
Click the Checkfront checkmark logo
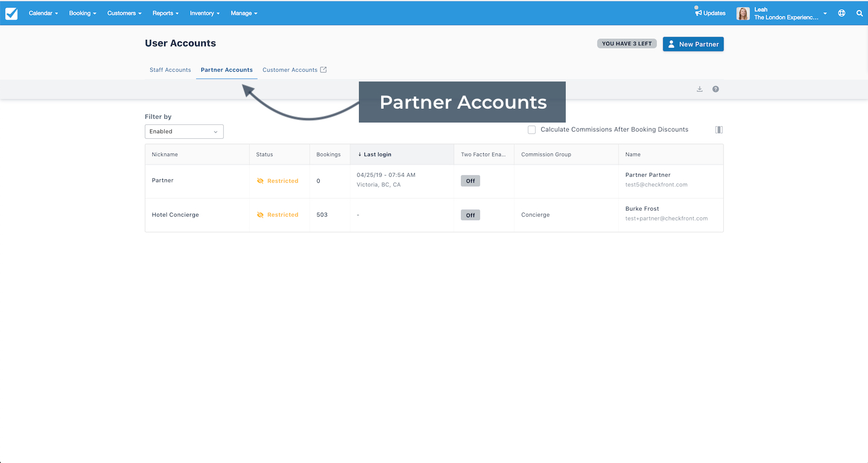(x=11, y=13)
